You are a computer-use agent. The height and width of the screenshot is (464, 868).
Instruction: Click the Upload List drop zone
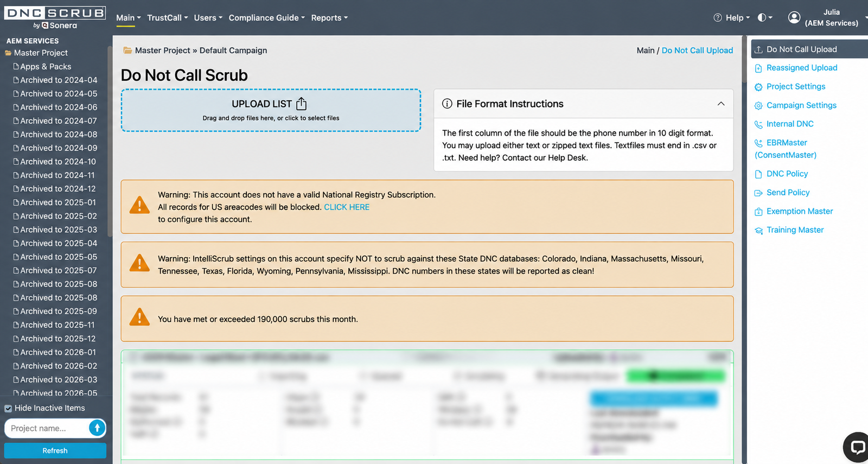click(x=271, y=110)
